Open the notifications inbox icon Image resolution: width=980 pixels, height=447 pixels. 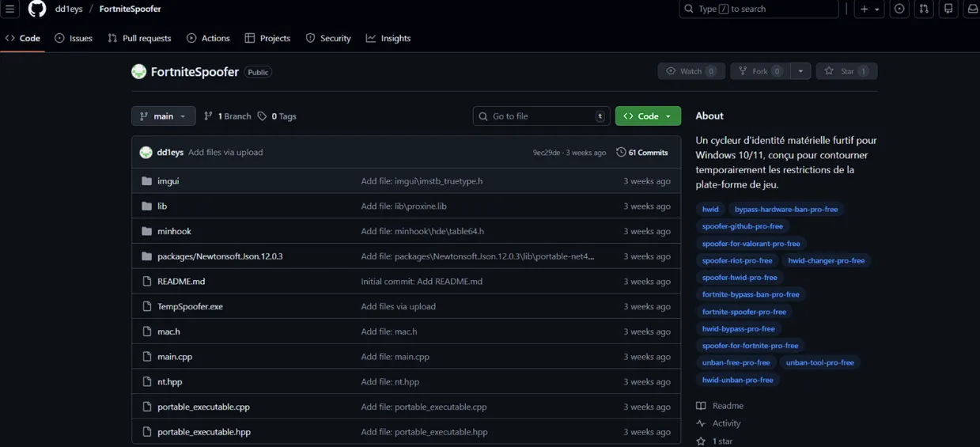972,9
